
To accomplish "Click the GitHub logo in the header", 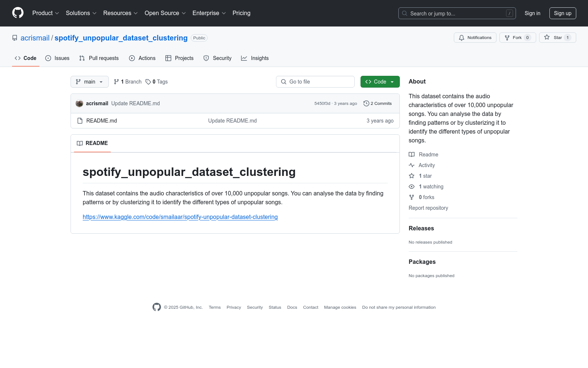I will coord(18,13).
